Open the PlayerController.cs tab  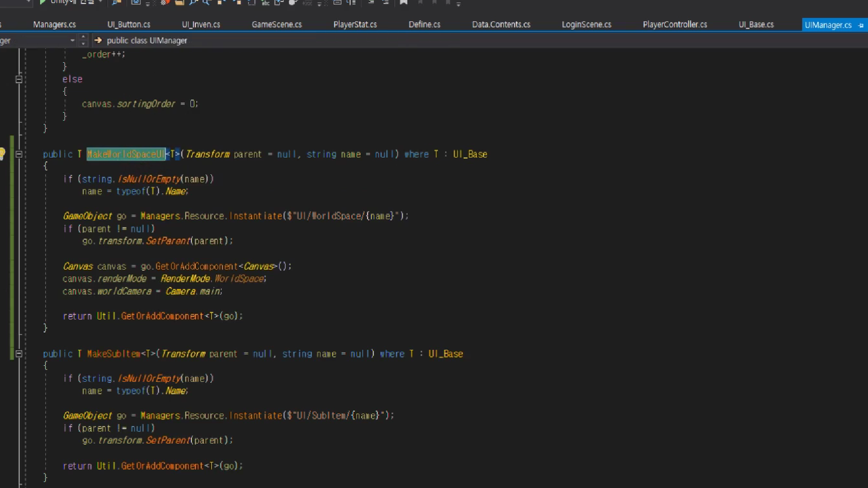(x=675, y=24)
